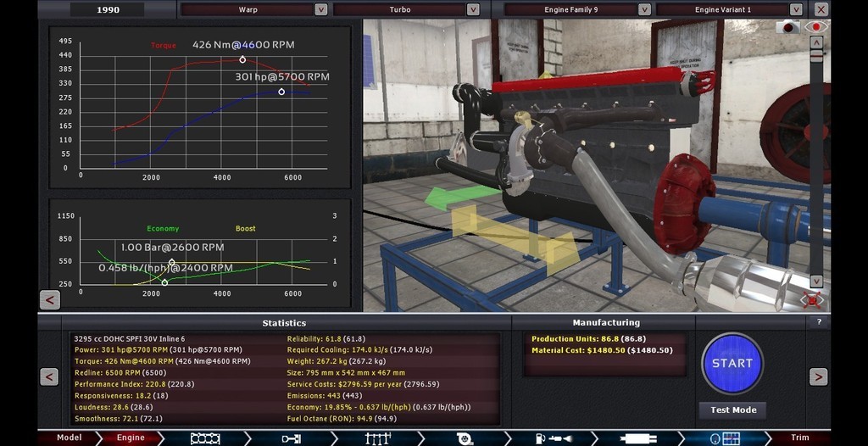This screenshot has height=446, width=868.
Task: Go to the Trim tab
Action: click(x=799, y=438)
